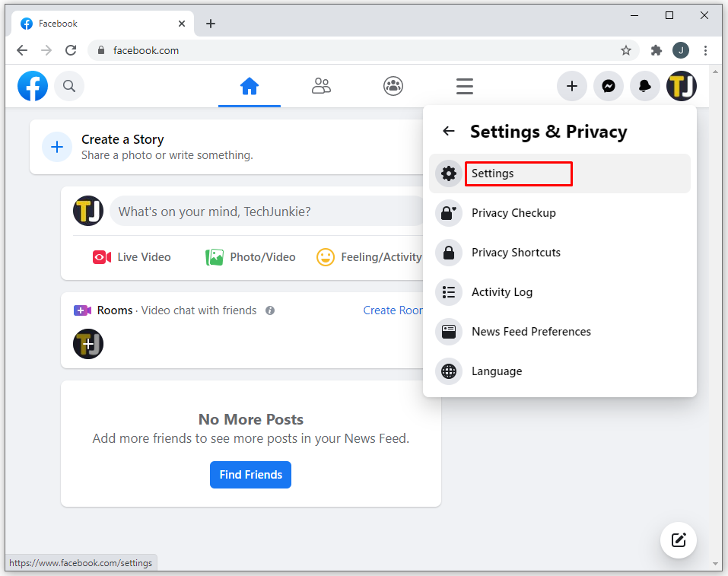Screen dimensions: 728x576
Task: Select Privacy Checkup menu item
Action: point(513,213)
